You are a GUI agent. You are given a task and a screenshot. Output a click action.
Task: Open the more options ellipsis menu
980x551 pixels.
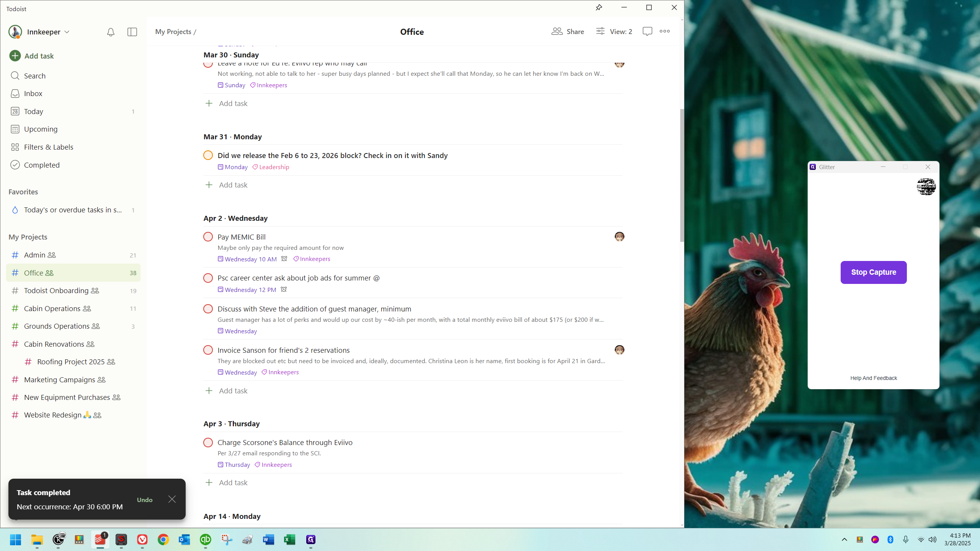[x=665, y=31]
